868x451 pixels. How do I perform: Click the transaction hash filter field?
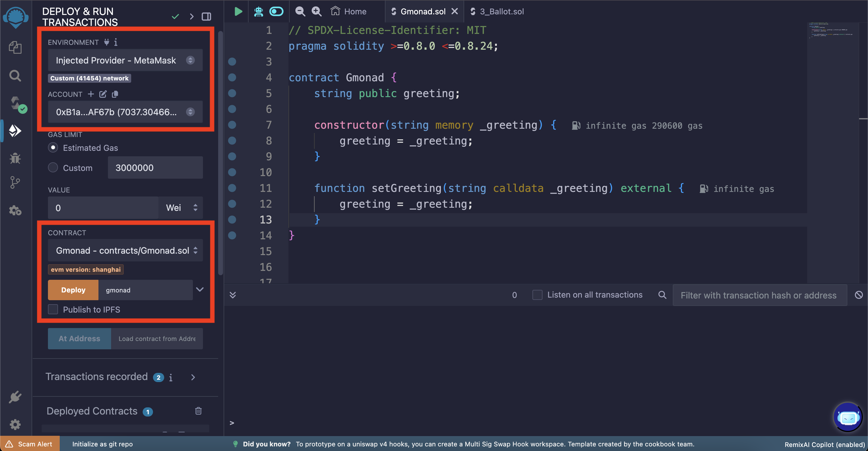(x=759, y=295)
